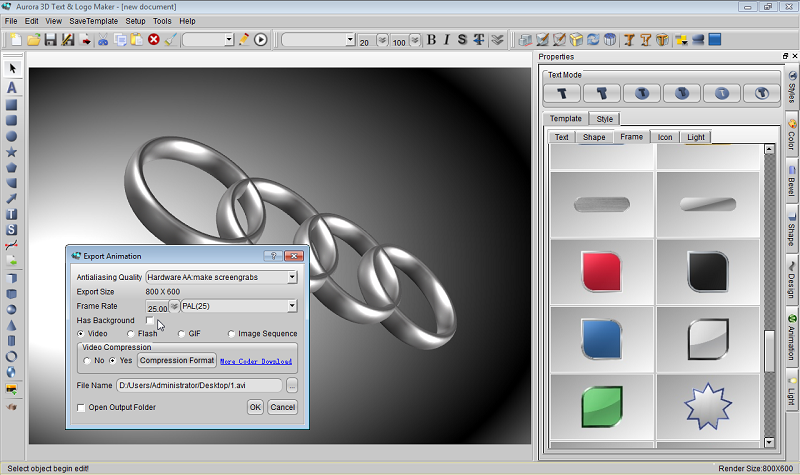This screenshot has height=475, width=800.
Task: Click the Frame Rate 25.00 stepper arrows
Action: tap(174, 306)
